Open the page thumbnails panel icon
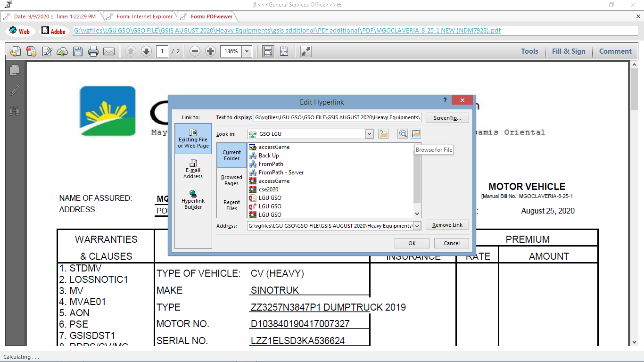The height and width of the screenshot is (362, 644). click(15, 70)
